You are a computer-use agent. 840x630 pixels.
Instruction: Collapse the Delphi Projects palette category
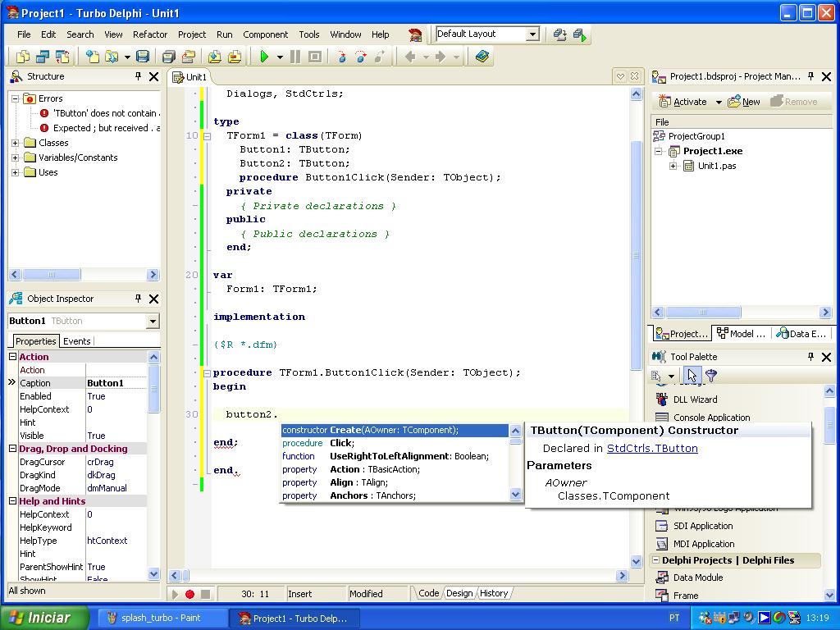[x=655, y=559]
